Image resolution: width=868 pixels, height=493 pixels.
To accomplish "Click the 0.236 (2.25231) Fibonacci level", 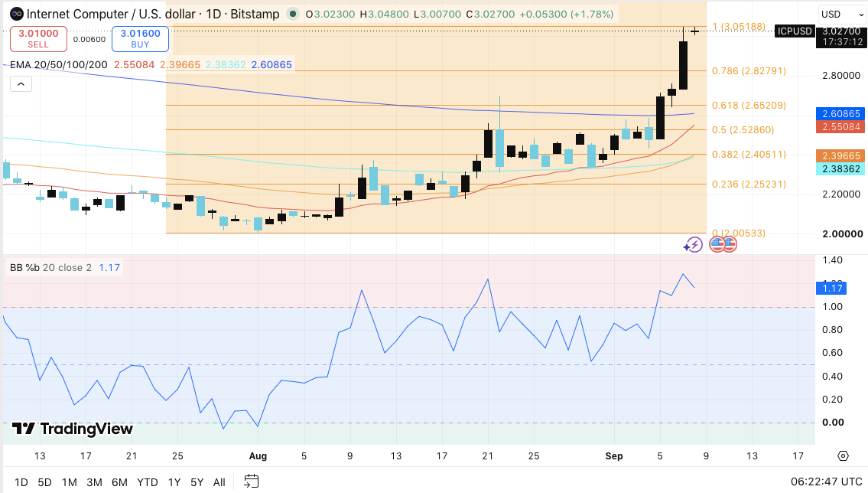I will [749, 184].
